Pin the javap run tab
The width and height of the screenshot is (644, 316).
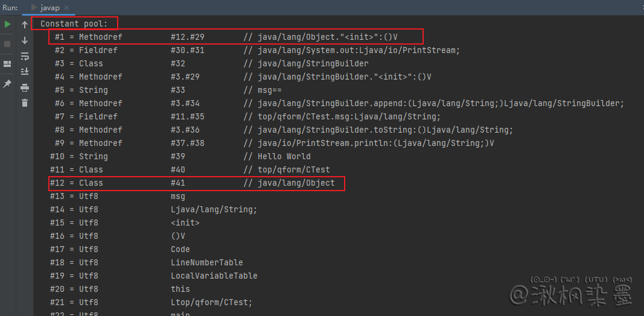[x=8, y=84]
